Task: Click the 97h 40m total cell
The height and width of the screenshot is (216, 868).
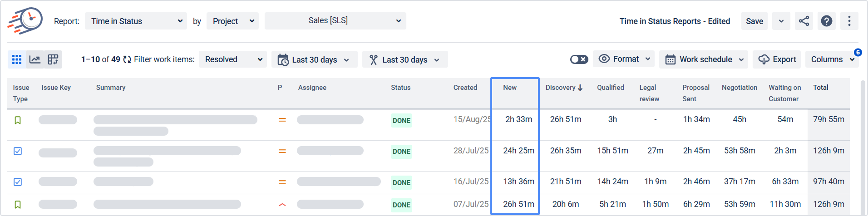Action: click(829, 182)
